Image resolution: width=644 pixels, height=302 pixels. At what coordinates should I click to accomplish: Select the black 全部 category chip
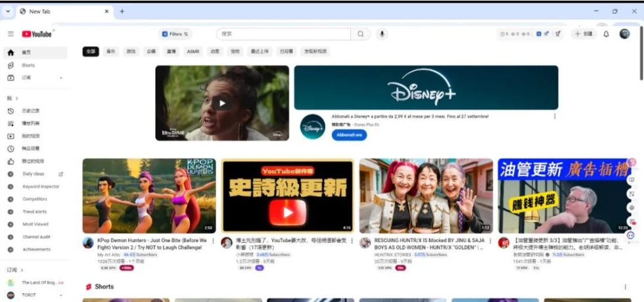pos(91,51)
